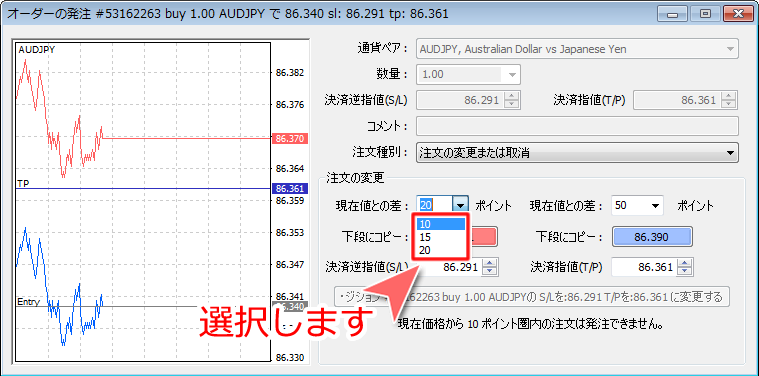Select 15 in the points dropdown list
The height and width of the screenshot is (376, 759).
coord(441,237)
